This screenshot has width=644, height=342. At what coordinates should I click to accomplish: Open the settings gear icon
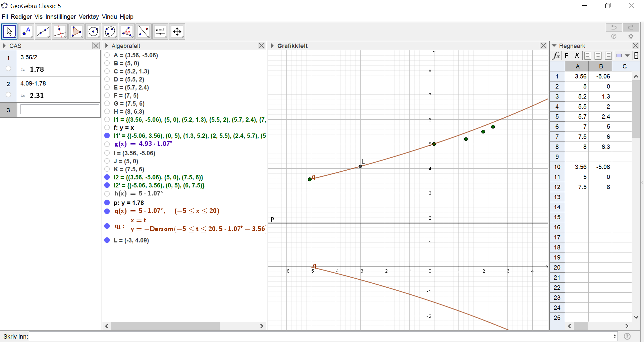coord(631,36)
